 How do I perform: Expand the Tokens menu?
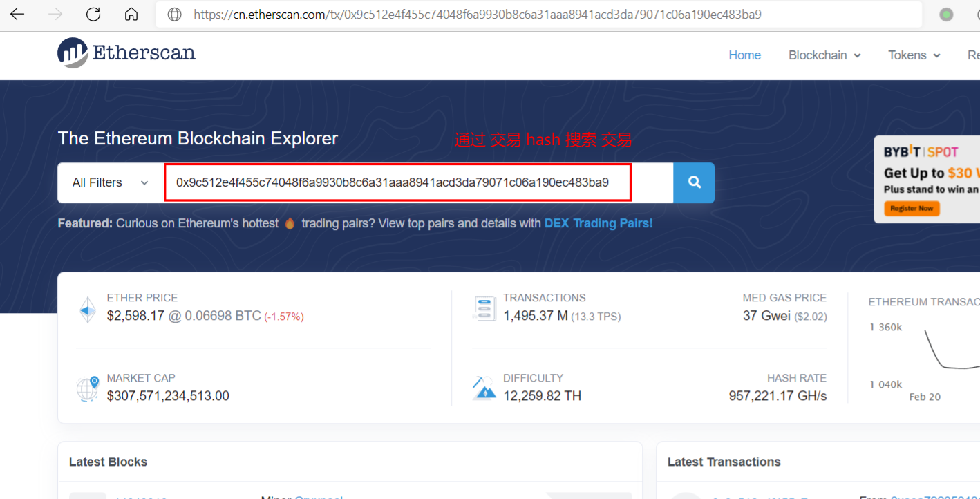914,55
